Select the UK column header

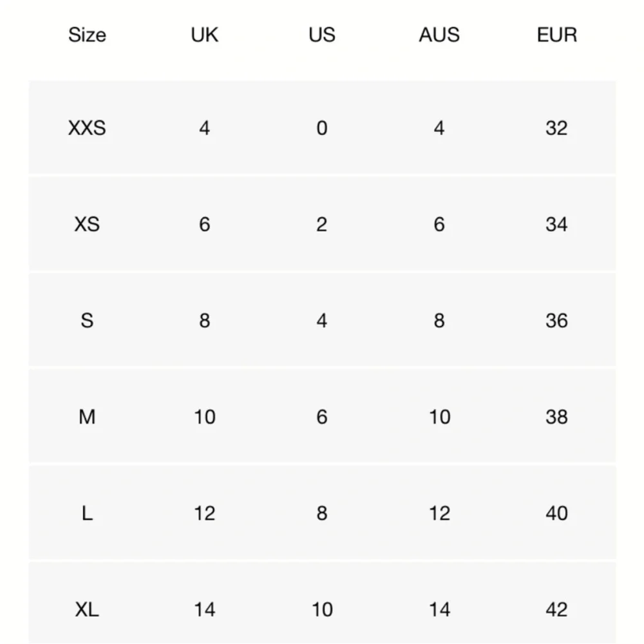click(x=205, y=35)
